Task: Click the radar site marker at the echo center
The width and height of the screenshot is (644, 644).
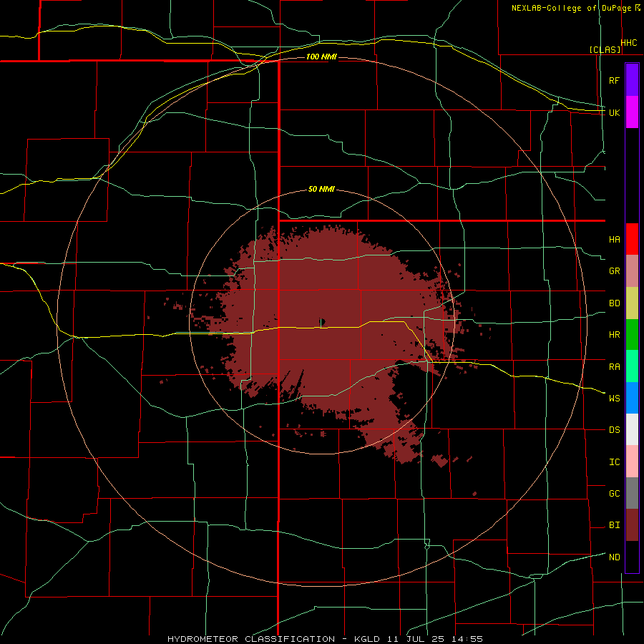Action: coord(322,321)
